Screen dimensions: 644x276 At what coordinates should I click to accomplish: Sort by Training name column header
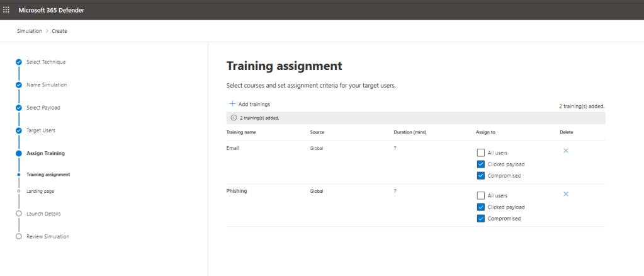point(241,132)
